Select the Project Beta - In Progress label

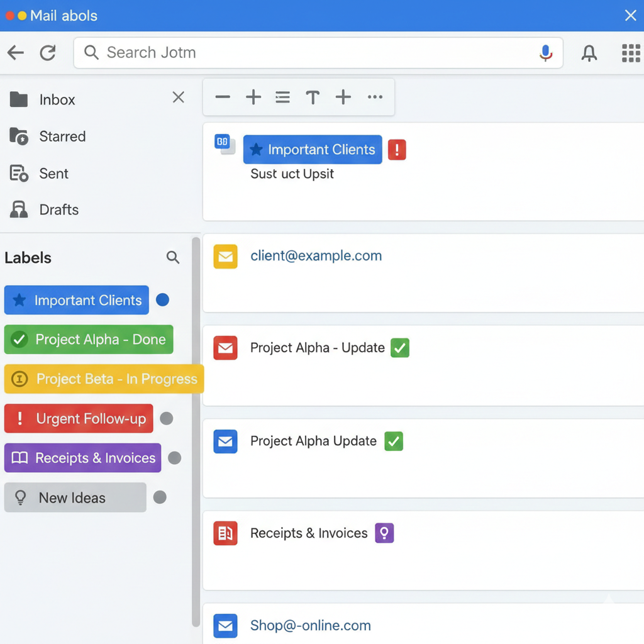tap(104, 379)
